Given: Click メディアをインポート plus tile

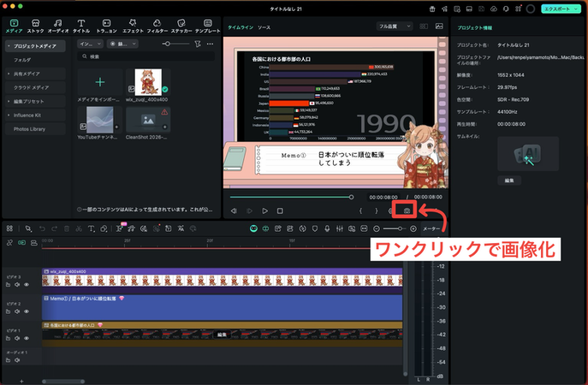Looking at the screenshot, I should [100, 82].
